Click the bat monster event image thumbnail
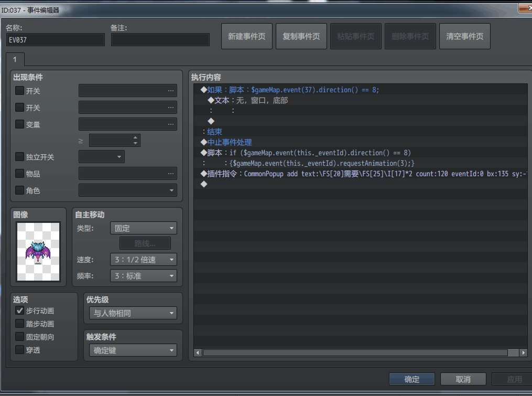 (38, 252)
